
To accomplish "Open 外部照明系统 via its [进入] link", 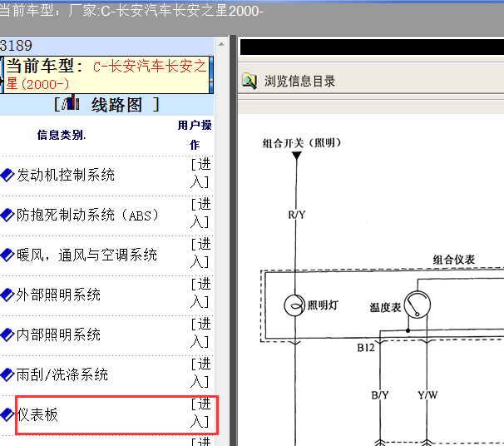I will (200, 293).
